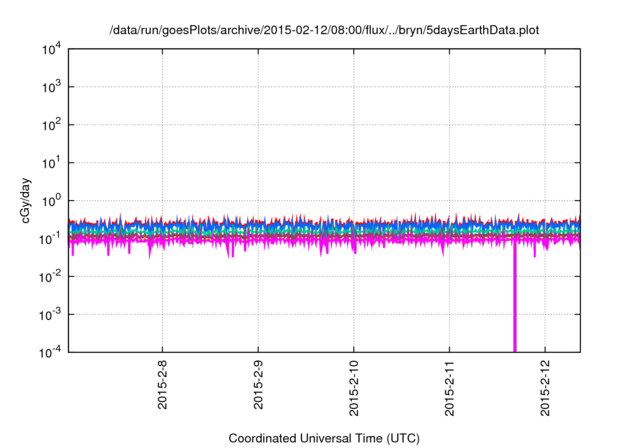Click the 10^4 y-axis tick label
The image size is (640, 448).
coord(51,49)
